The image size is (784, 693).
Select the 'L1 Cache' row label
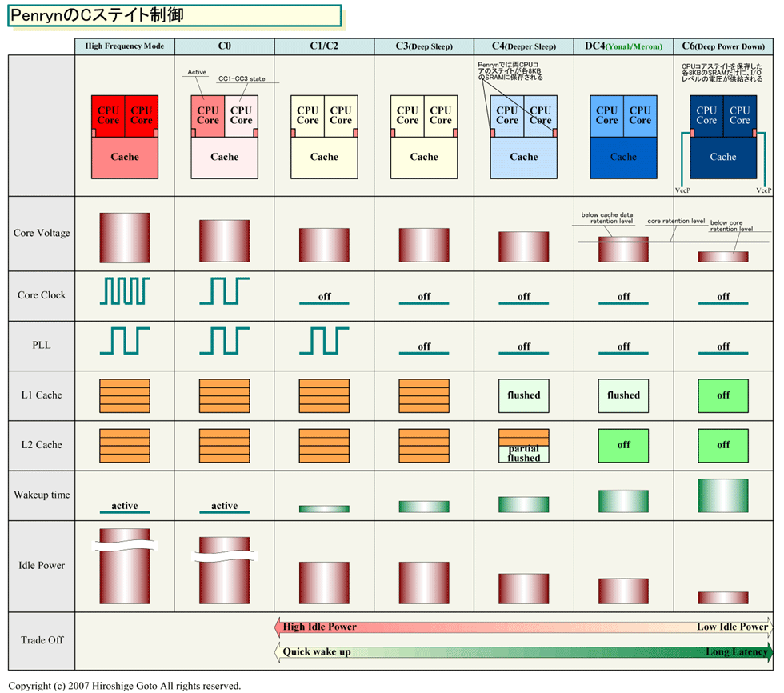tap(42, 395)
